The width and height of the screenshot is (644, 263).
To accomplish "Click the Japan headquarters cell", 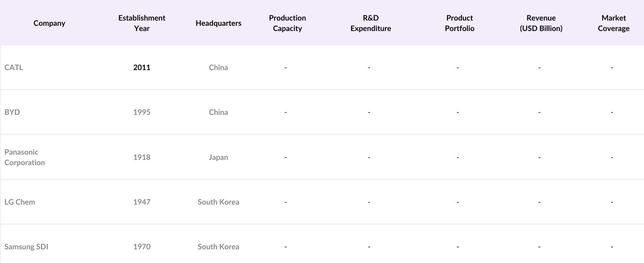I will [x=218, y=157].
